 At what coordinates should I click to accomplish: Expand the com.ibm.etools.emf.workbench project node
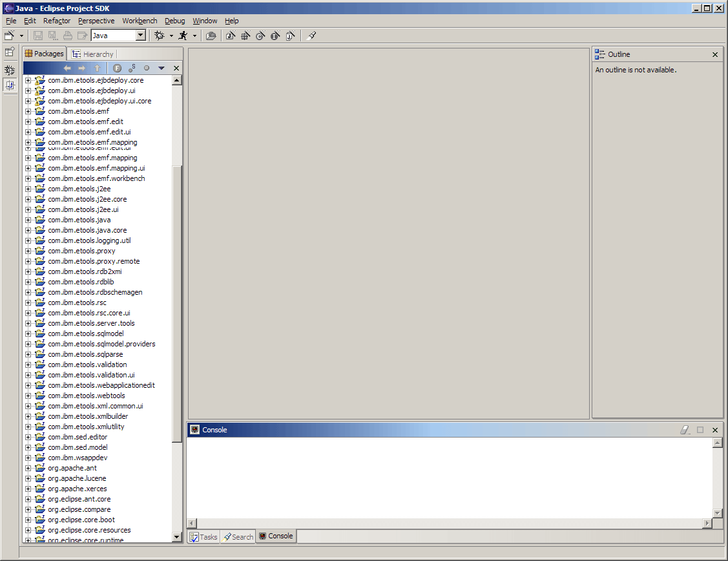28,179
